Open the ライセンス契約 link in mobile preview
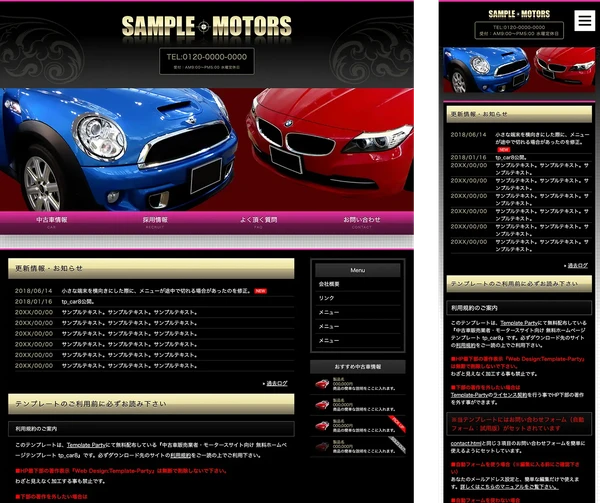600x503 pixels. tap(509, 395)
